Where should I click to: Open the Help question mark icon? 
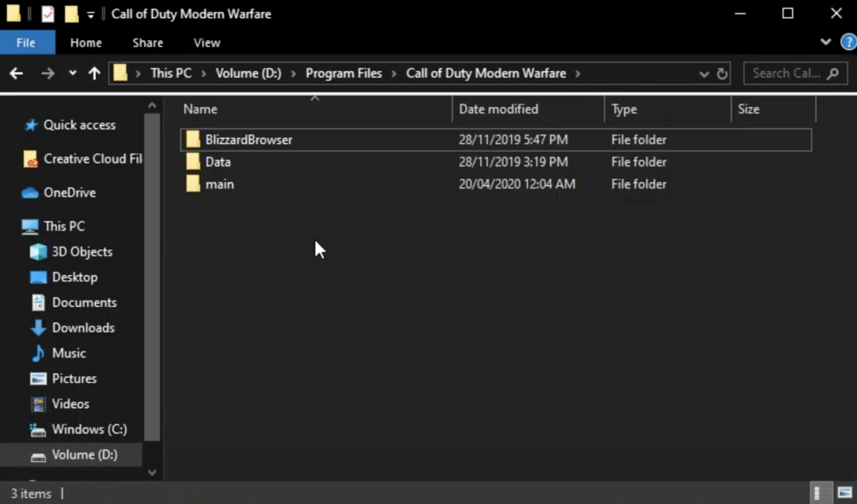coord(848,42)
